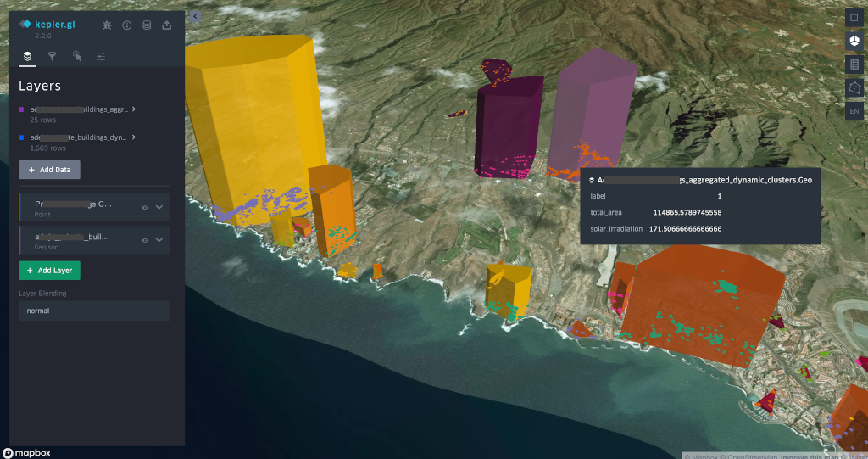Open the info documentation icon
Screen dimensions: 868x459
pos(127,25)
